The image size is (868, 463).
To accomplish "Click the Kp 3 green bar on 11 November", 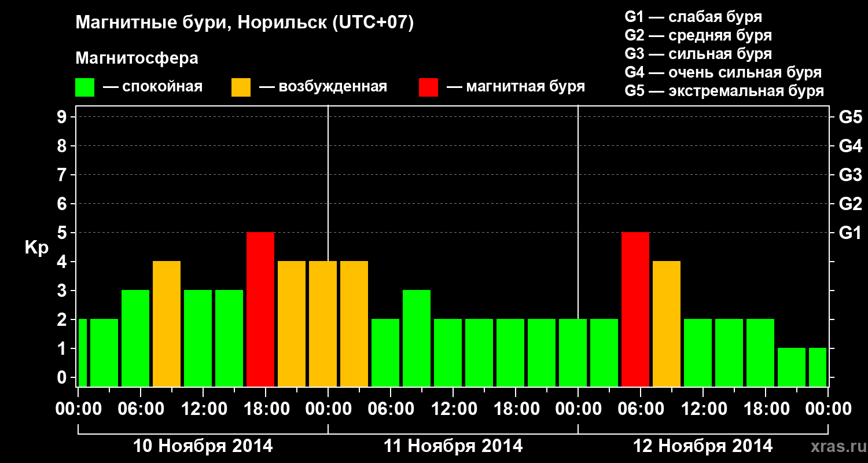I will coord(417,339).
